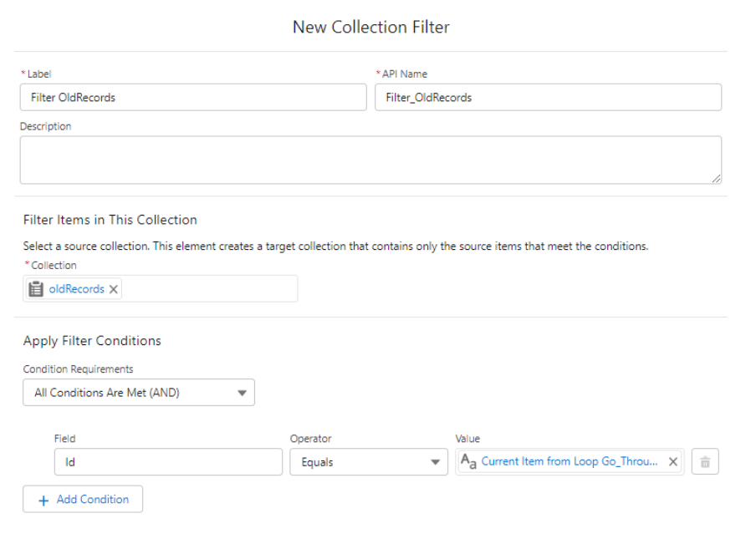Focus the Field input containing Id
This screenshot has height=544, width=756.
coord(168,462)
